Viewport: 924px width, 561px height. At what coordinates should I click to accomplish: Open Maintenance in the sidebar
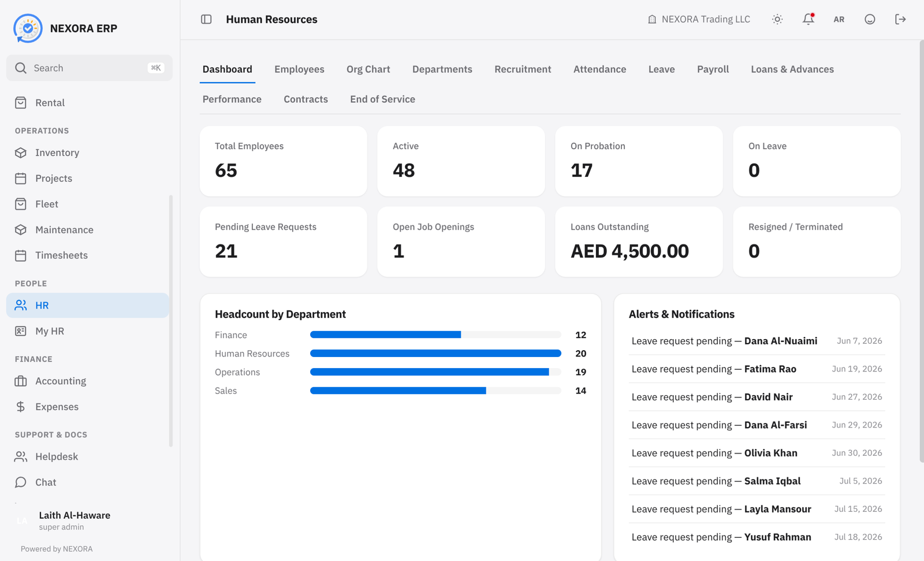tap(88, 230)
